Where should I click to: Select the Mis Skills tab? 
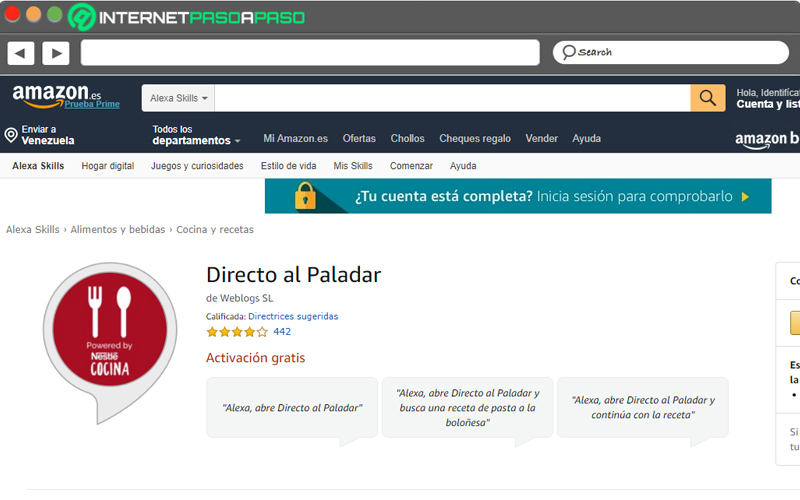[x=353, y=166]
